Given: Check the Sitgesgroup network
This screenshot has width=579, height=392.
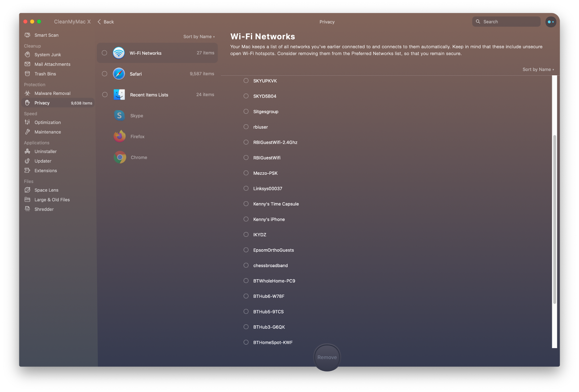Looking at the screenshot, I should (246, 111).
